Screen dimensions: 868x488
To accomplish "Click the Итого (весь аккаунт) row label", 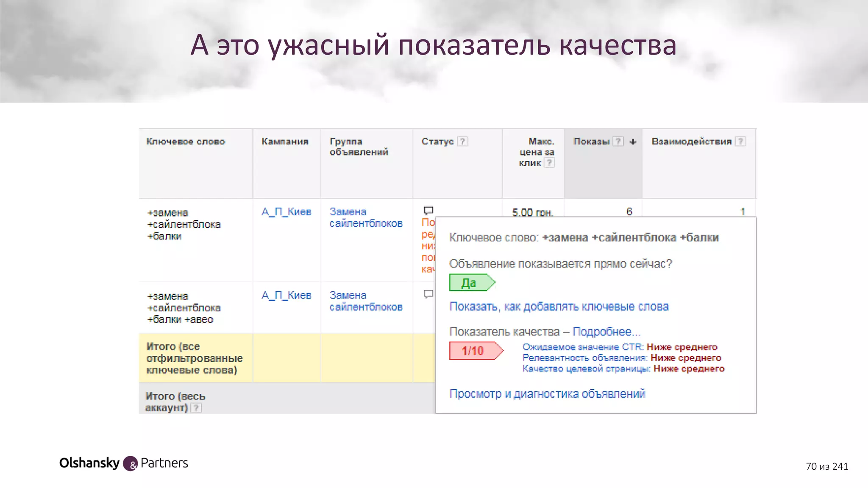I will [175, 402].
